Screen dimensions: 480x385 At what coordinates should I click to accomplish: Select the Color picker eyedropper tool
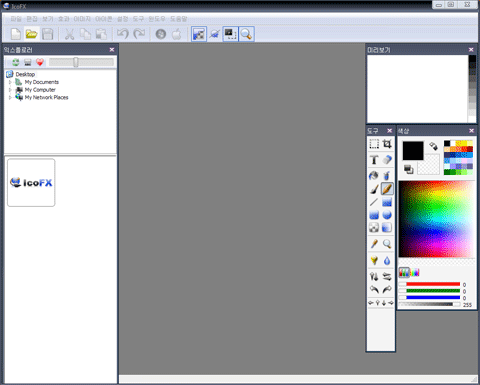[374, 244]
